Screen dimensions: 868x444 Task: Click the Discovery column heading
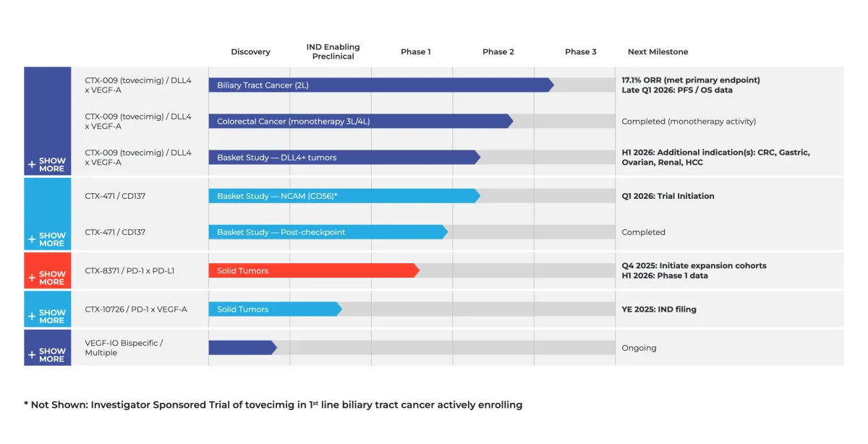point(250,51)
